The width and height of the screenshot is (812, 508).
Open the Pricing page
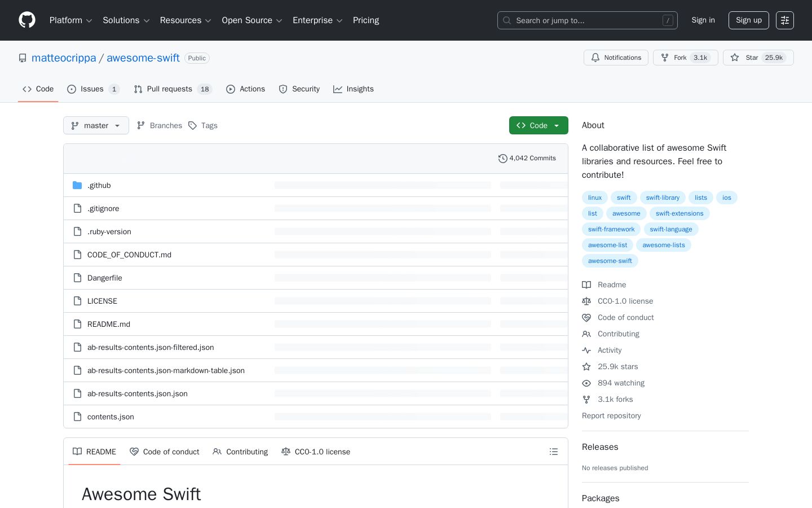click(x=366, y=20)
